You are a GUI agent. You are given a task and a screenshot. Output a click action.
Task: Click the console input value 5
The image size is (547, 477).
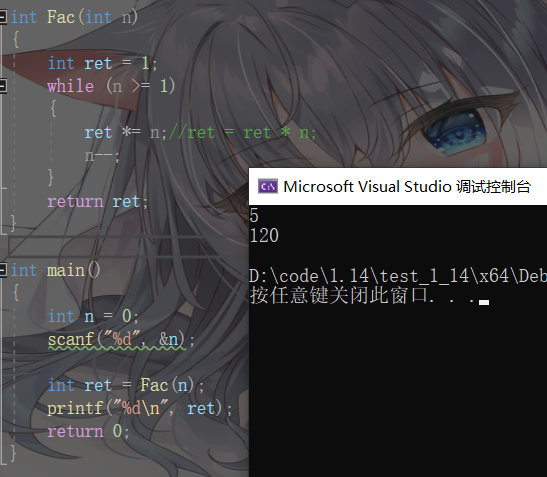coord(254,215)
